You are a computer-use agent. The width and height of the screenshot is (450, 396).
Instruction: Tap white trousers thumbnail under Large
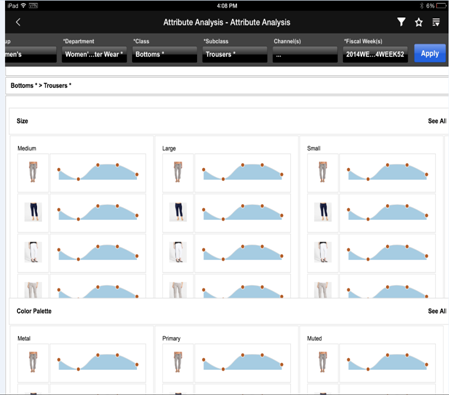(178, 253)
